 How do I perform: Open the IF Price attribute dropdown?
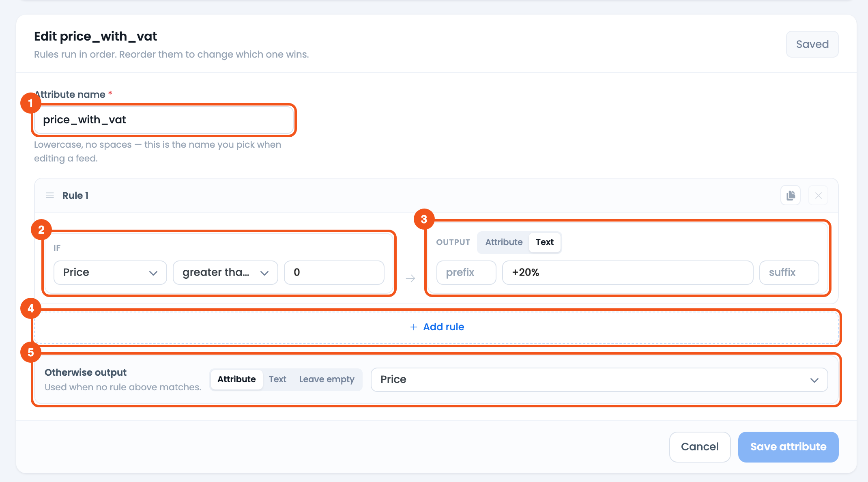[110, 272]
